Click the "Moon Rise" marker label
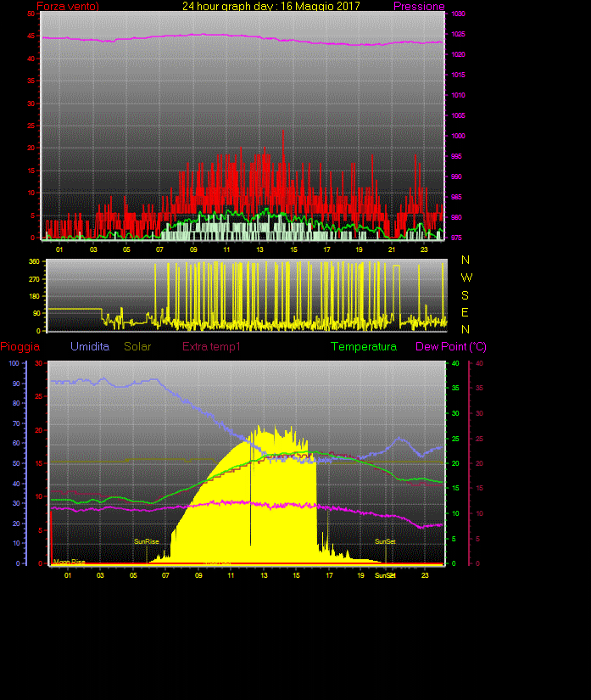This screenshot has width=591, height=700. (70, 562)
